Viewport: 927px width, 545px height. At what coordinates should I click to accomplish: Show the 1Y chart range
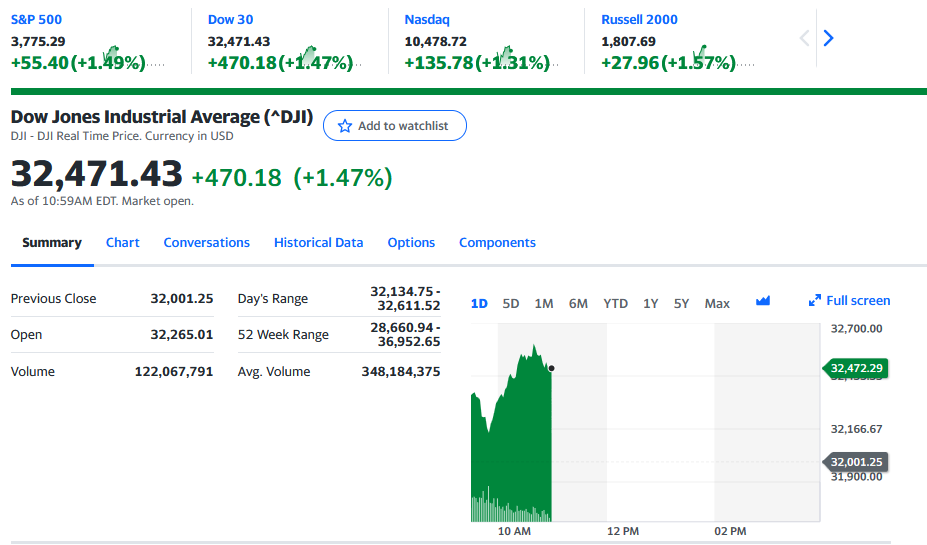pos(650,304)
